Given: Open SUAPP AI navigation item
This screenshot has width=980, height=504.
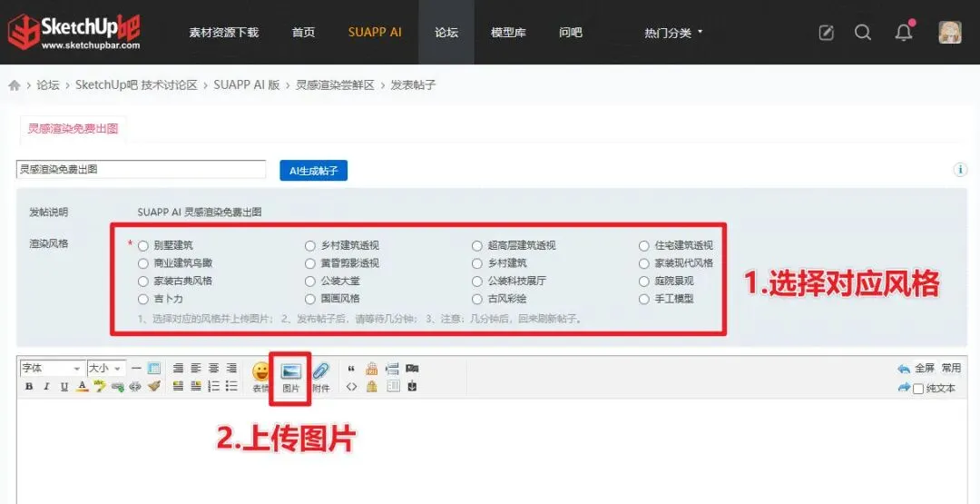Looking at the screenshot, I should (375, 33).
